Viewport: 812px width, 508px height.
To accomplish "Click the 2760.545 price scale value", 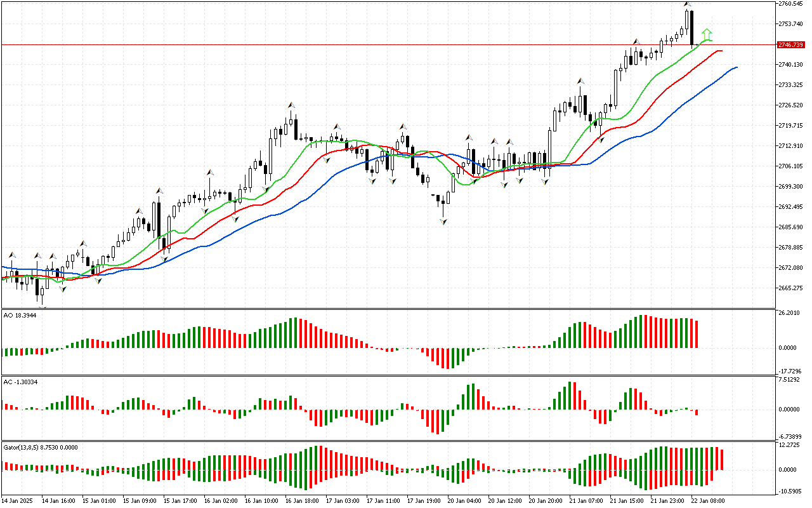I will (790, 4).
